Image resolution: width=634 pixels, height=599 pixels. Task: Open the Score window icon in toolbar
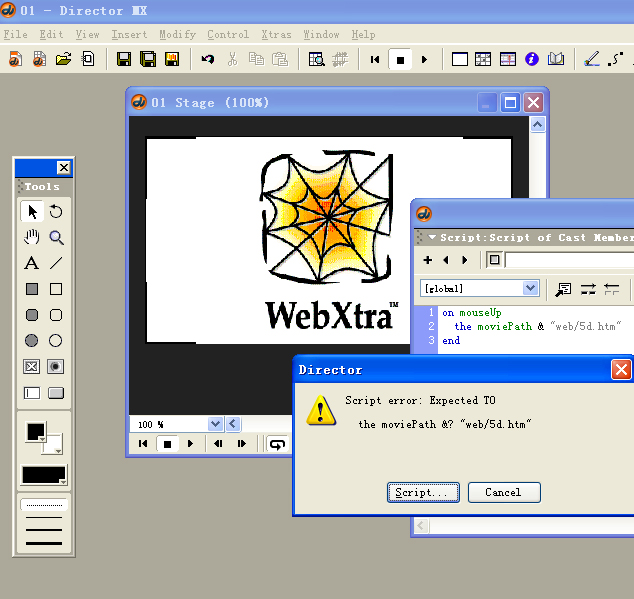click(508, 59)
